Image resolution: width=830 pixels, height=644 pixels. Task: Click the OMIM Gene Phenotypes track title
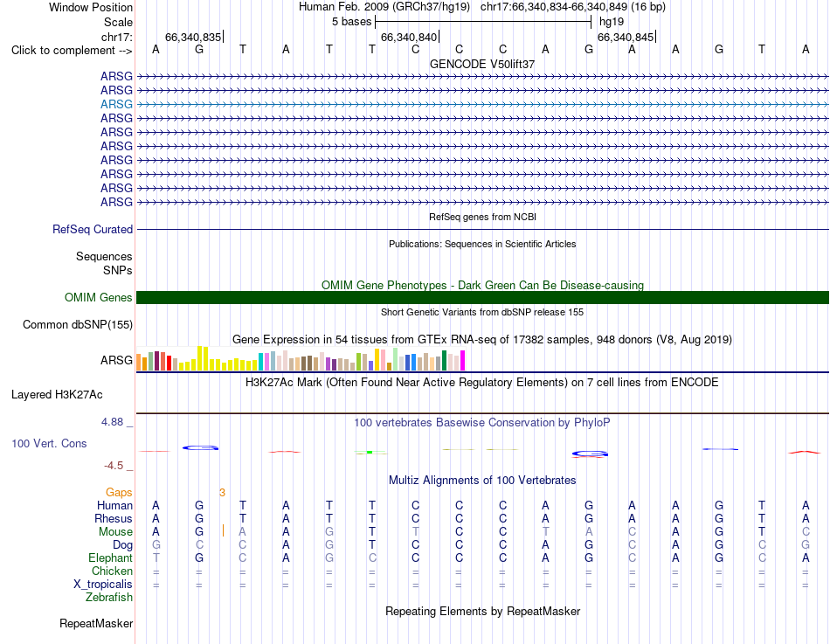[482, 286]
